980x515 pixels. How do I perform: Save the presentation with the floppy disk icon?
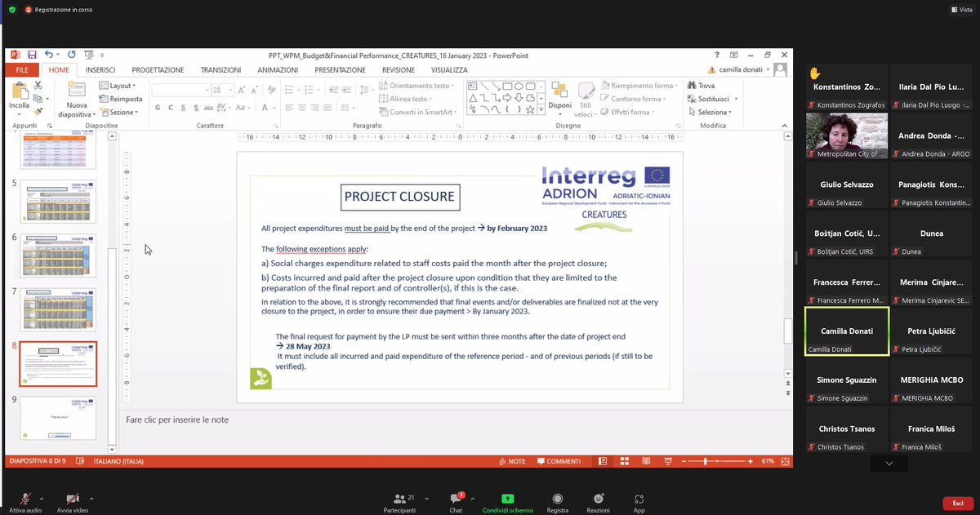coord(32,55)
